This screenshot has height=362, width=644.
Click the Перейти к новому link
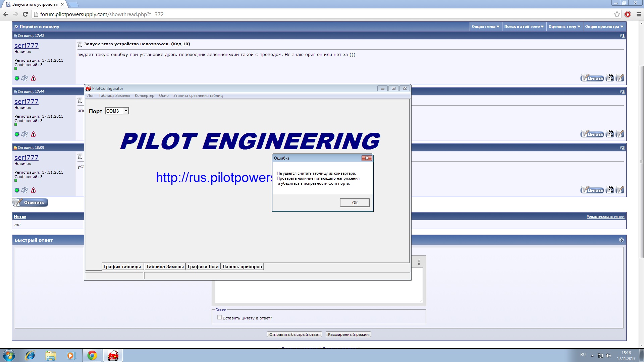[39, 26]
